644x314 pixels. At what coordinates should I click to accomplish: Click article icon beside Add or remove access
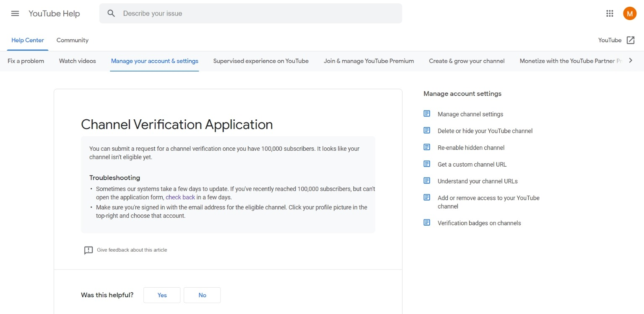coord(427,197)
